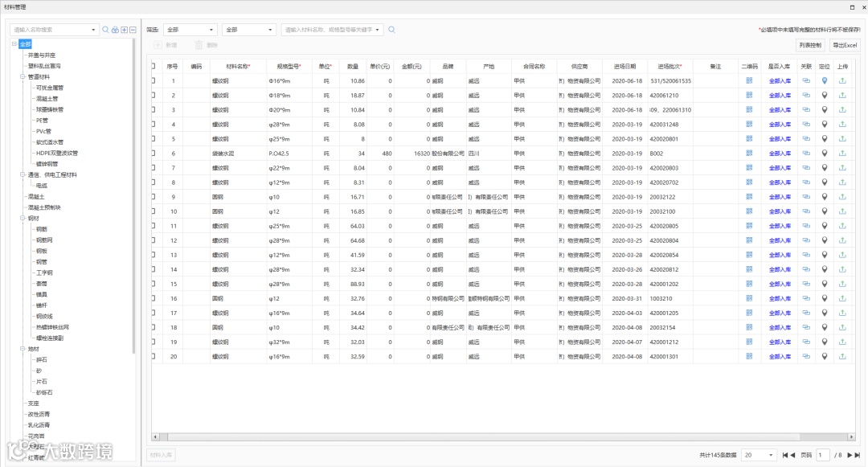Viewport: 868px width, 467px height.
Task: Go to the next page
Action: [x=850, y=455]
